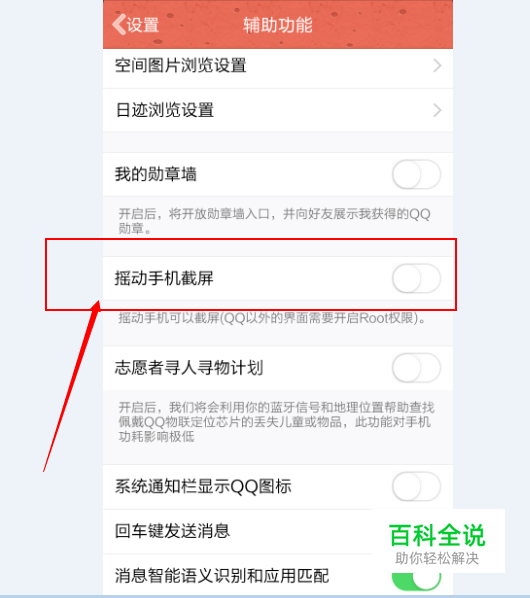This screenshot has height=598, width=530.
Task: Tap the 系统通知栏显示QQ图标 label
Action: 203,487
